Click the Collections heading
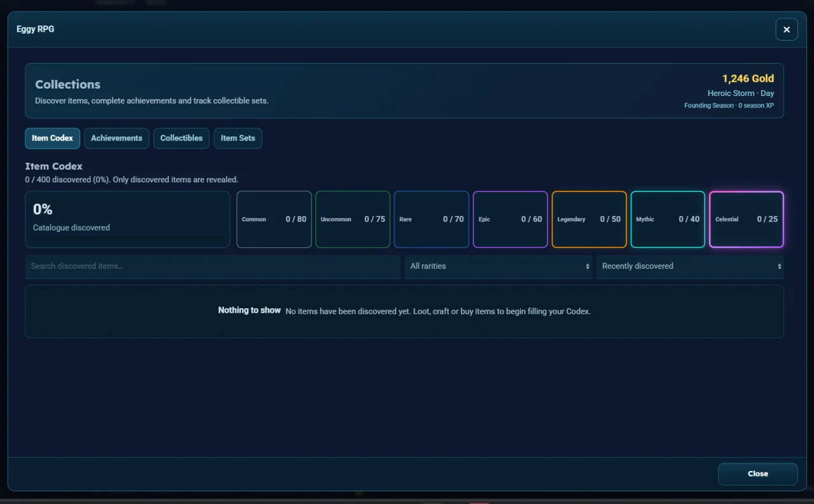Viewport: 814px width, 504px height. pyautogui.click(x=67, y=85)
